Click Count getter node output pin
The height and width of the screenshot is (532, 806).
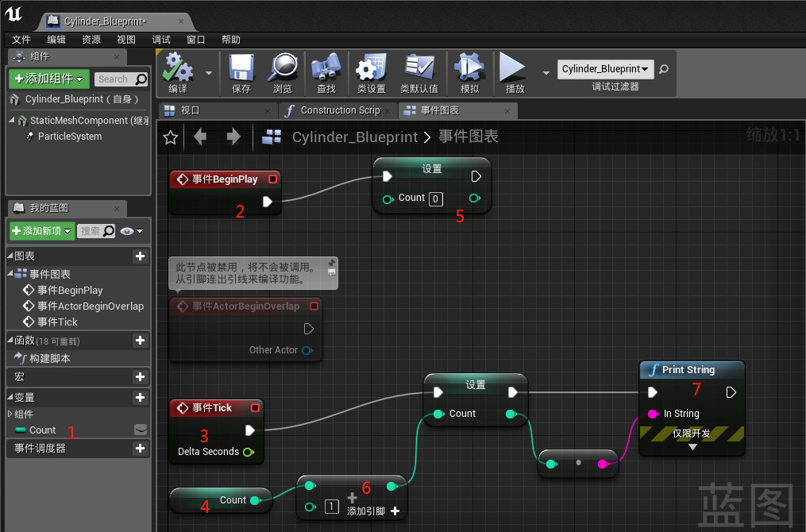pyautogui.click(x=255, y=500)
